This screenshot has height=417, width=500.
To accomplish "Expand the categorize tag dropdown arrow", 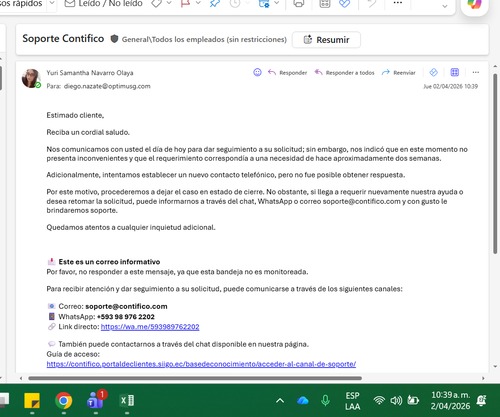I will (x=169, y=3).
